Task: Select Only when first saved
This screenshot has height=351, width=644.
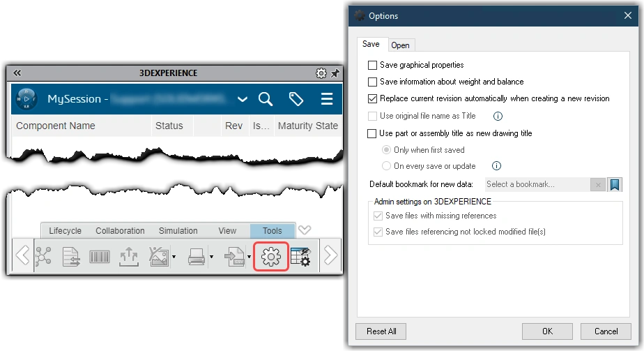Action: click(387, 150)
